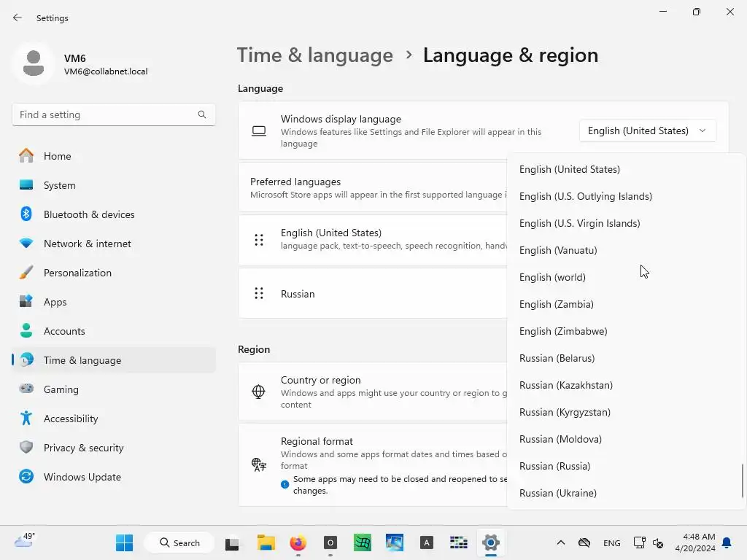Select Russian (Kyrgyzstan) option

[x=626, y=412]
